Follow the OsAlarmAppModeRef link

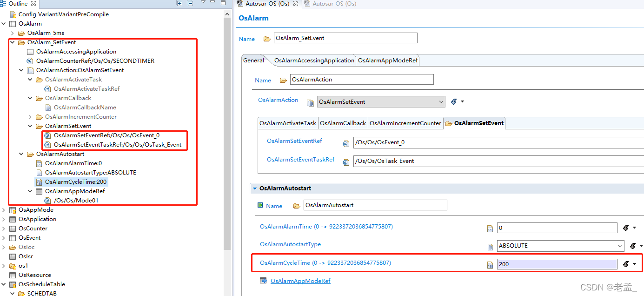click(x=300, y=281)
